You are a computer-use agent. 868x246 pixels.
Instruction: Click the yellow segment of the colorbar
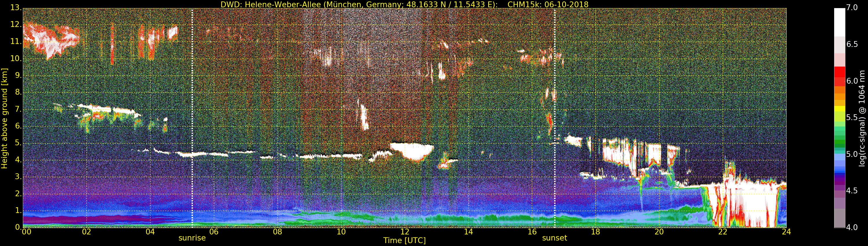point(840,109)
